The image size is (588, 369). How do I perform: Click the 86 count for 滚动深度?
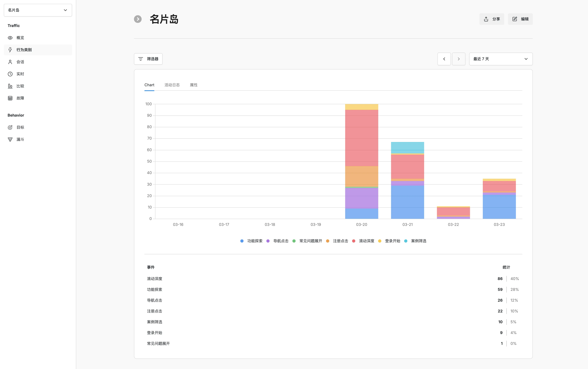[500, 279]
